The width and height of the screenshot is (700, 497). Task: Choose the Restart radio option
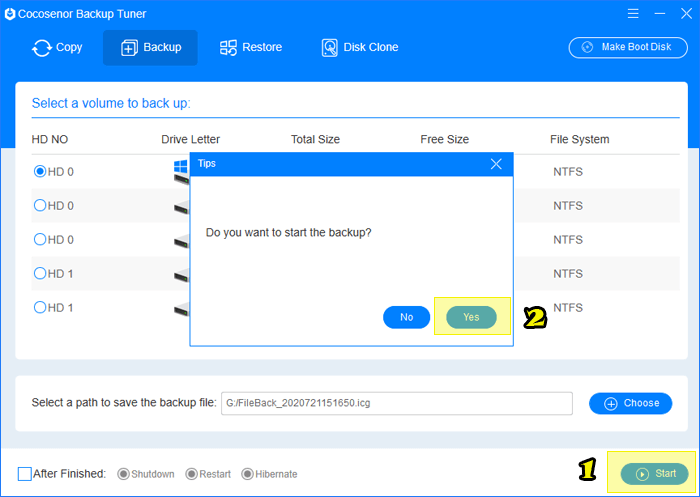pos(192,474)
